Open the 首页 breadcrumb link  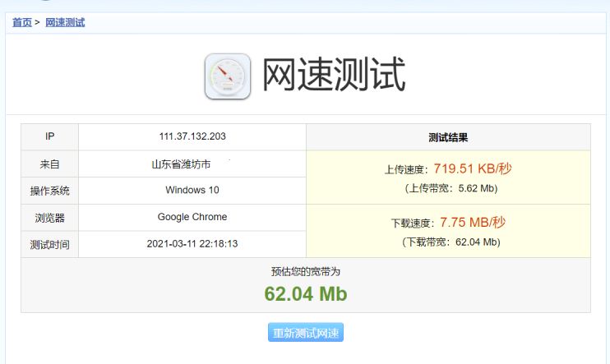(21, 22)
